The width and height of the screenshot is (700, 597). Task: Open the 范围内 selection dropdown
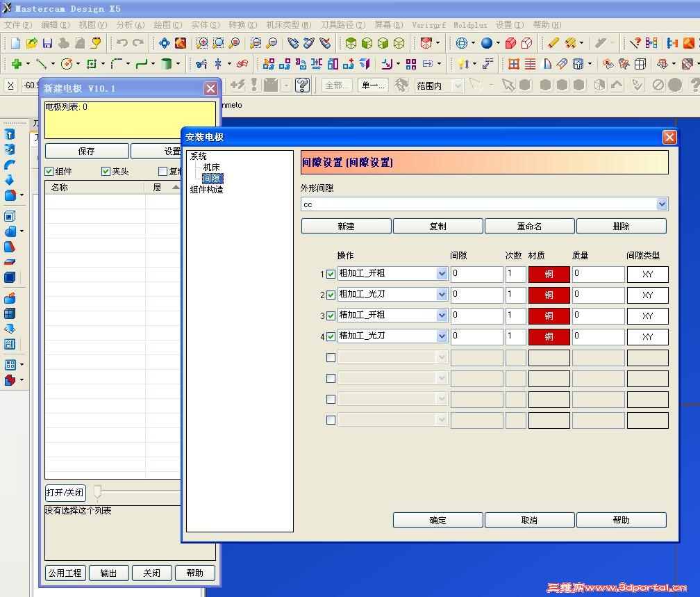click(x=458, y=85)
